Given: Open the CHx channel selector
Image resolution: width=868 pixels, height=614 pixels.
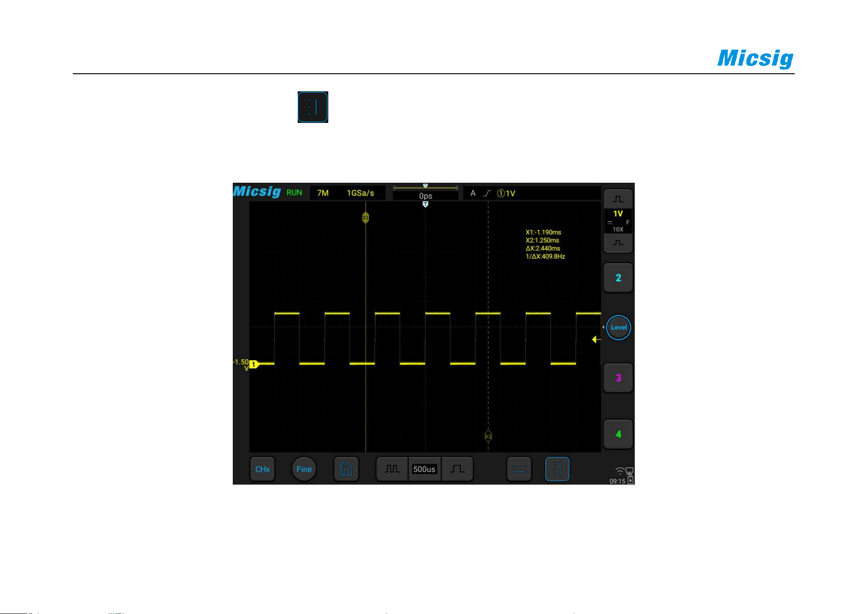Looking at the screenshot, I should (x=262, y=469).
